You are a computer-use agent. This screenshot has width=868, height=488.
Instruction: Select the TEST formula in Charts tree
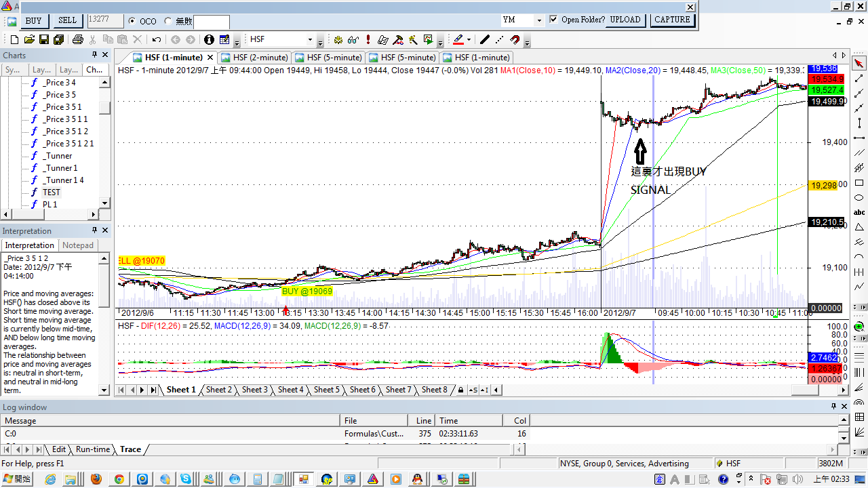pyautogui.click(x=52, y=192)
